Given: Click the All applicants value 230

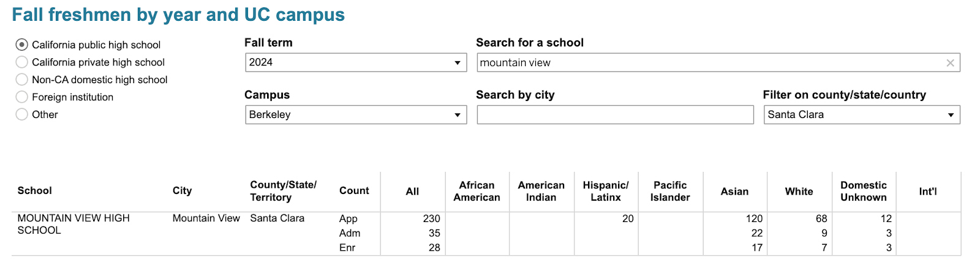Looking at the screenshot, I should [x=431, y=218].
